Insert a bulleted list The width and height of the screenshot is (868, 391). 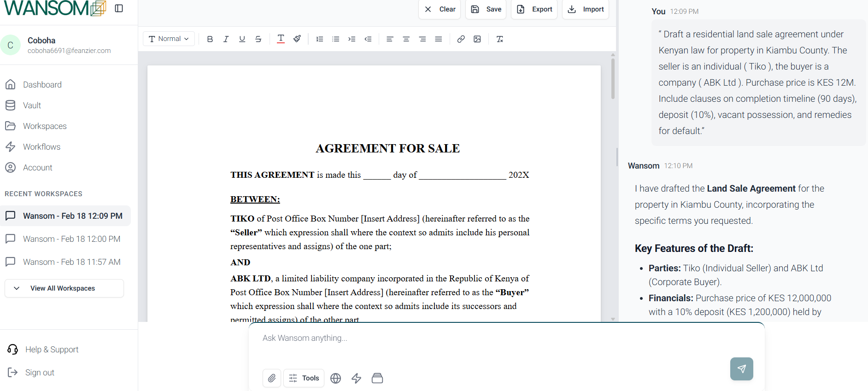click(336, 39)
